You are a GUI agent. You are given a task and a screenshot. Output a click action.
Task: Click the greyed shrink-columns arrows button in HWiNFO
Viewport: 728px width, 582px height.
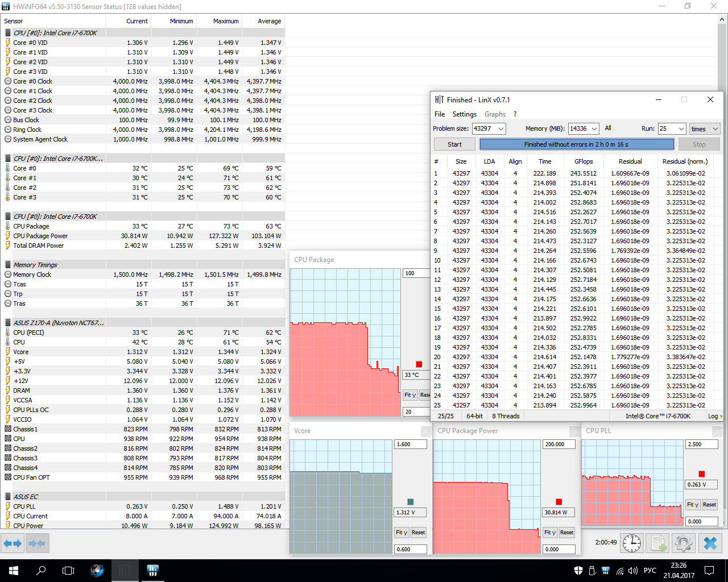coord(36,543)
